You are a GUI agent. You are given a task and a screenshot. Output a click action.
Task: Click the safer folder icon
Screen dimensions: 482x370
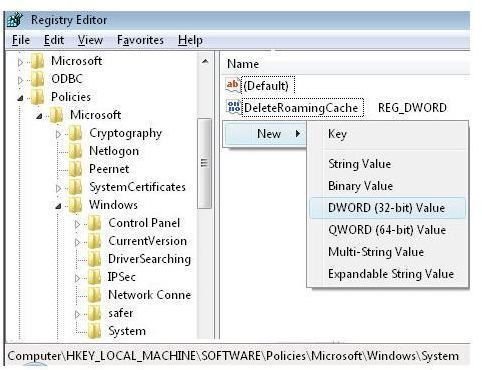point(95,313)
